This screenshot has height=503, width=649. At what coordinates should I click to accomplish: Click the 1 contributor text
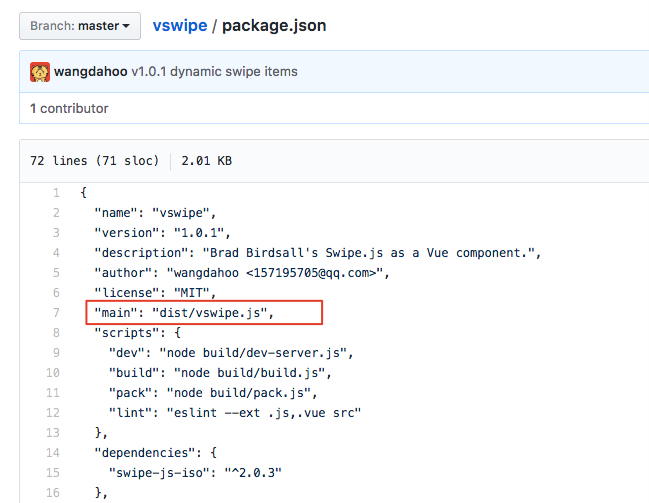click(x=69, y=108)
